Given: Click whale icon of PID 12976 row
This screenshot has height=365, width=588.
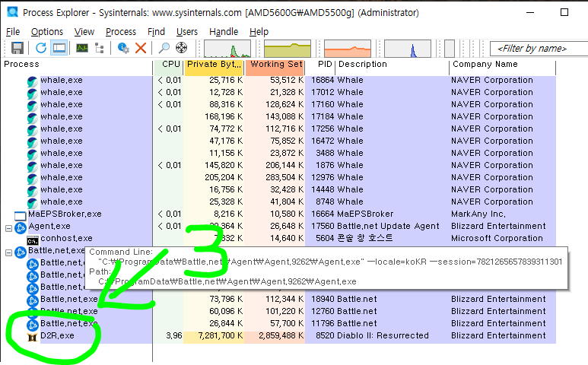Looking at the screenshot, I should (32, 179).
